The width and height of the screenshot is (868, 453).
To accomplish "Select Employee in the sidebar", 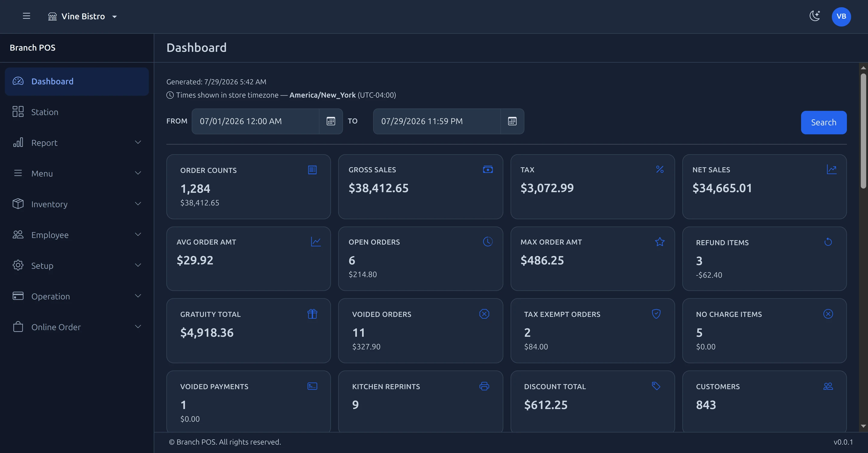I will pos(77,235).
